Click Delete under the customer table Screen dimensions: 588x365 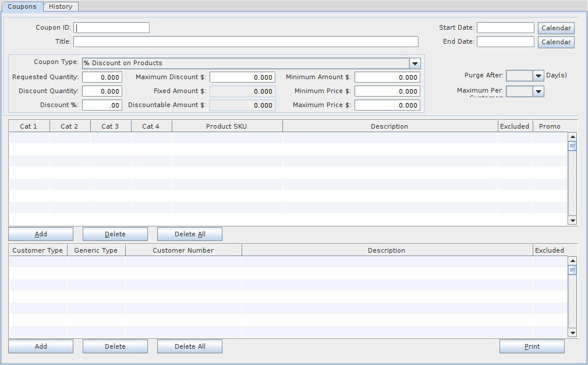(x=115, y=346)
